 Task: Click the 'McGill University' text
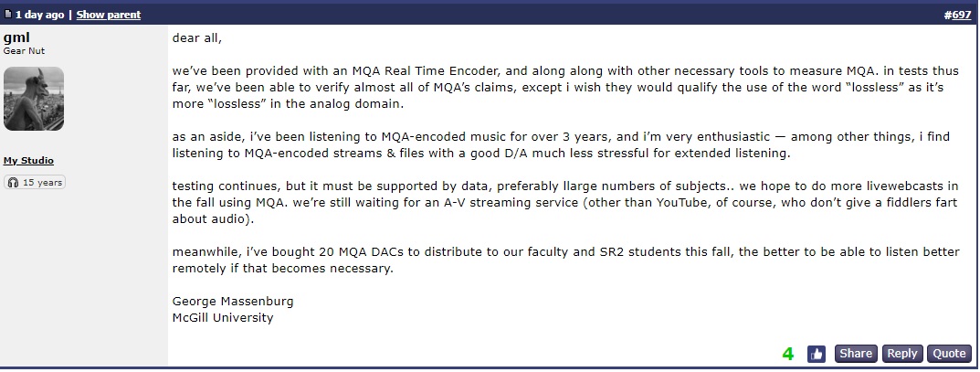pyautogui.click(x=223, y=317)
